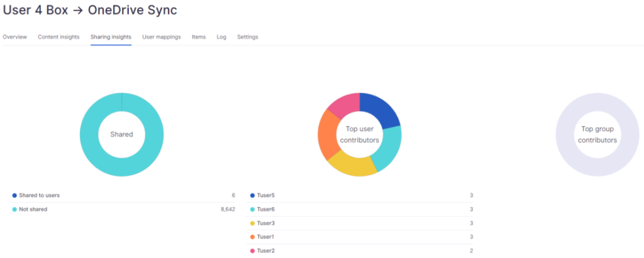This screenshot has width=644, height=258.
Task: Click the Shared to users count 6
Action: click(233, 196)
